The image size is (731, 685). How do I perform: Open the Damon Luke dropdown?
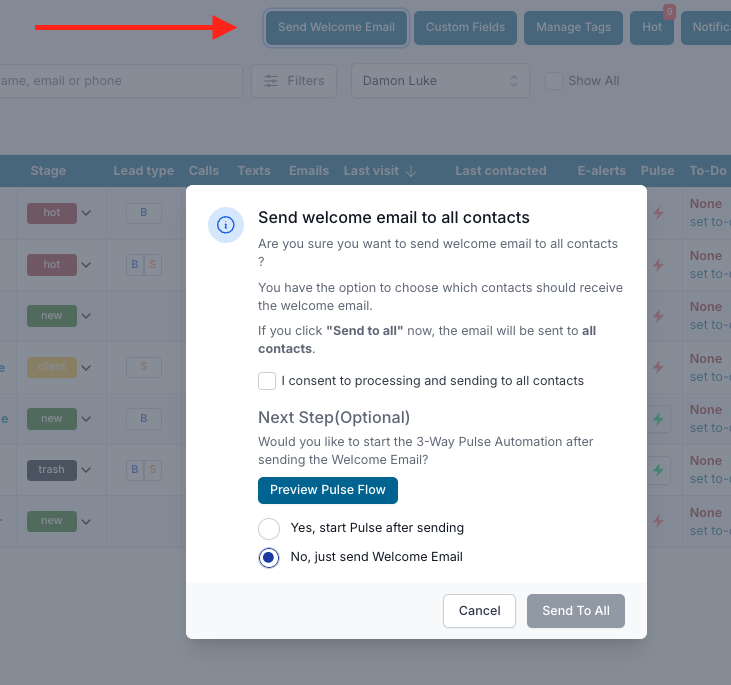(440, 81)
